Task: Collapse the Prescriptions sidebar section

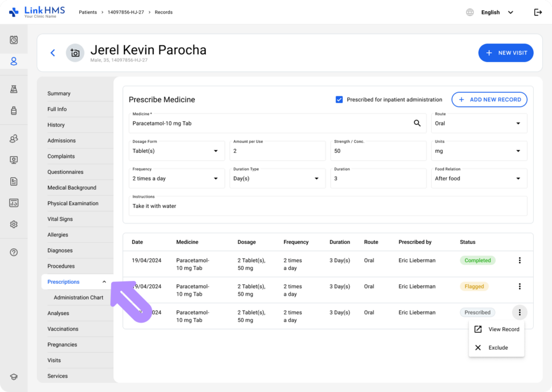Action: (x=104, y=282)
